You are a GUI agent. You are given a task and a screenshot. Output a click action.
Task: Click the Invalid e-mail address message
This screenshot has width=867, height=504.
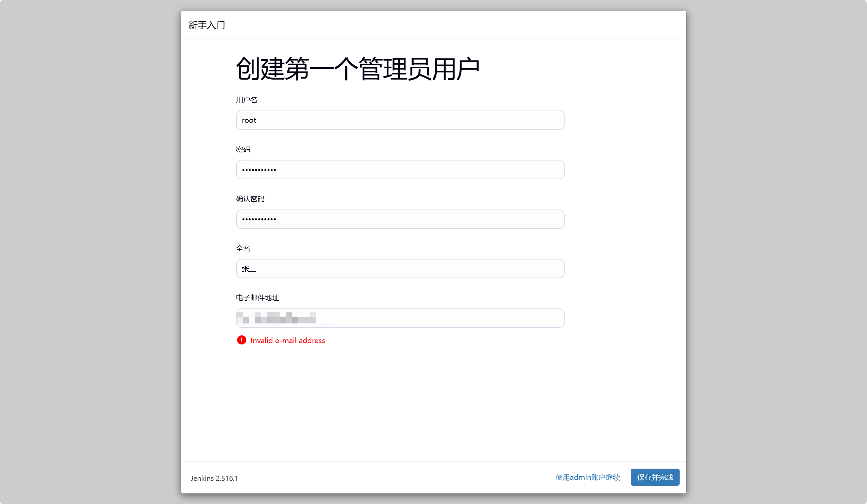pos(288,340)
